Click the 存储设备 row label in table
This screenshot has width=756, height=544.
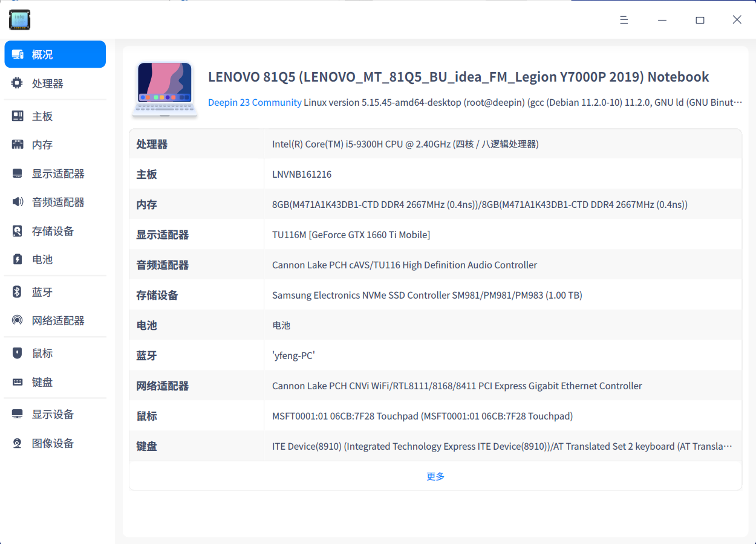tap(157, 295)
